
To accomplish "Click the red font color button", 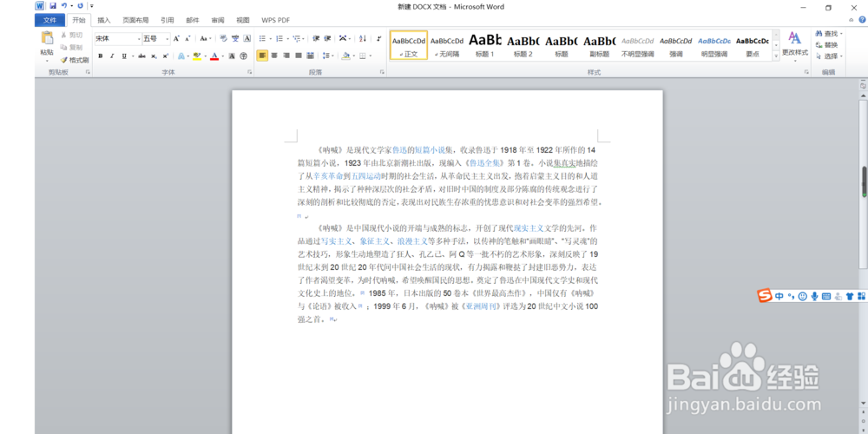I will 214,56.
